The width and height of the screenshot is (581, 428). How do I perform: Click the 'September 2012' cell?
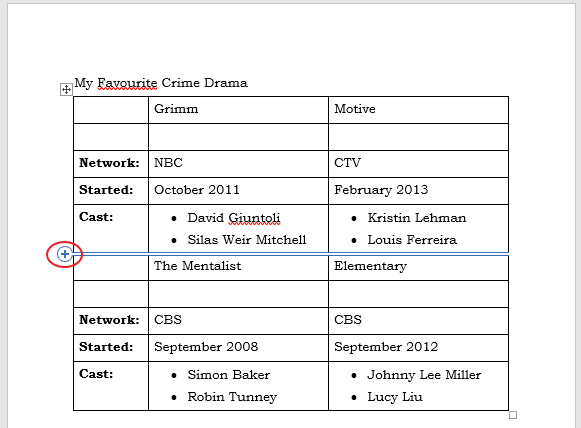[x=418, y=348]
